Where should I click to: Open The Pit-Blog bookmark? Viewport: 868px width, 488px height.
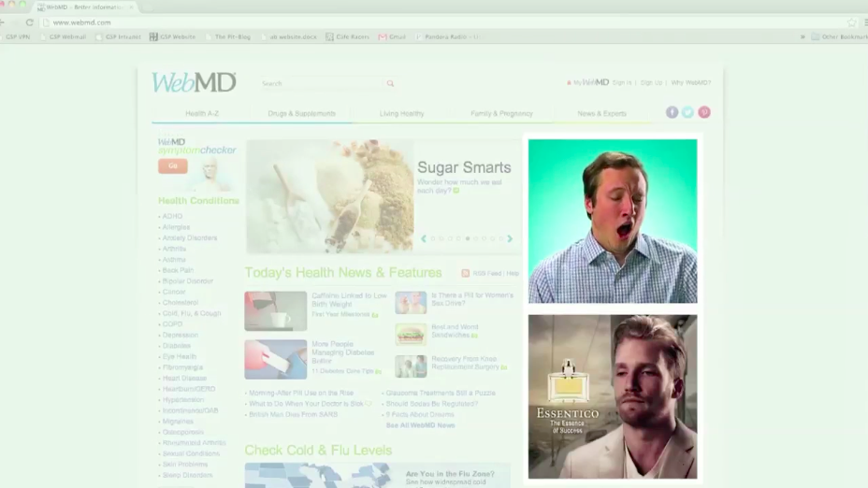(227, 36)
